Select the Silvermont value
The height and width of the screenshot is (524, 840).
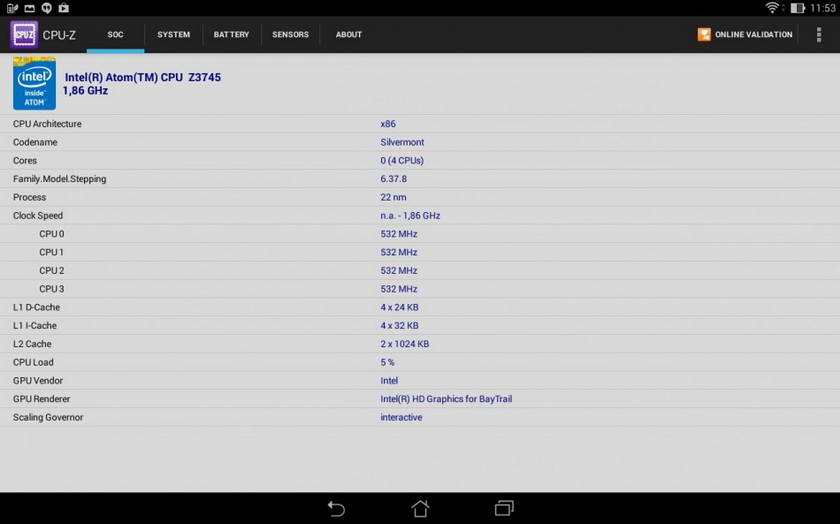(402, 142)
